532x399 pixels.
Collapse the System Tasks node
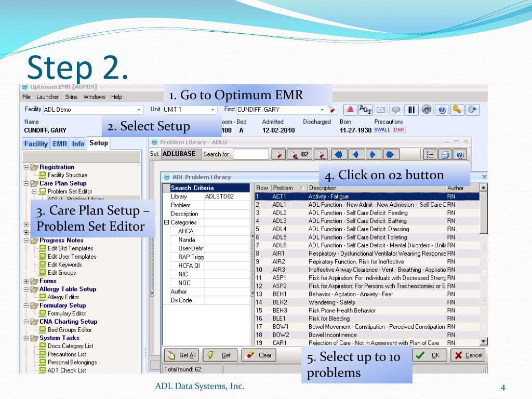[x=26, y=338]
